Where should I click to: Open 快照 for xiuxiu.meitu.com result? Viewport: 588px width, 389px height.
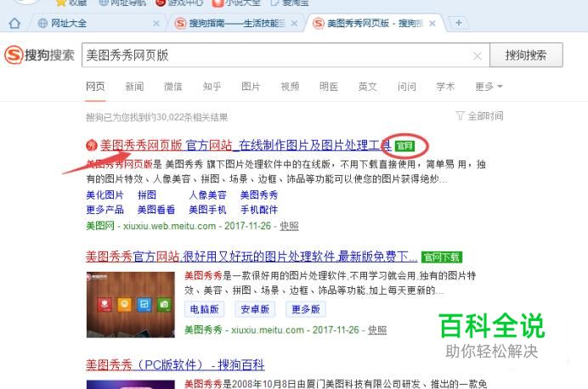point(377,330)
